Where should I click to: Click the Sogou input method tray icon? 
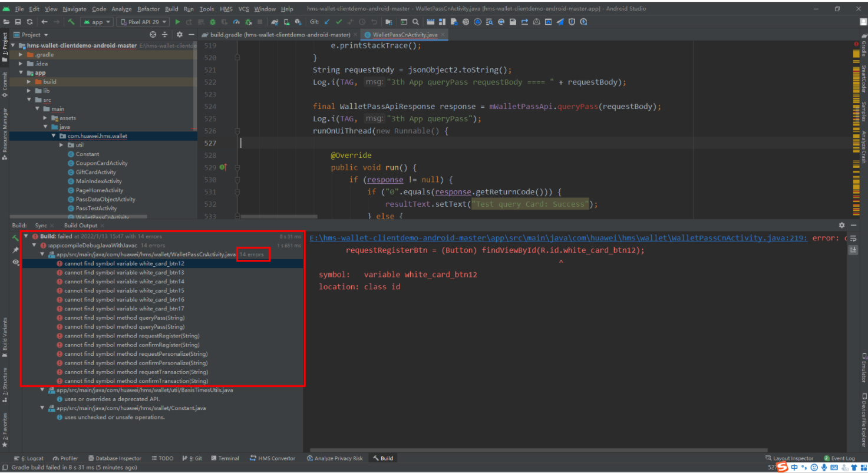coord(781,468)
